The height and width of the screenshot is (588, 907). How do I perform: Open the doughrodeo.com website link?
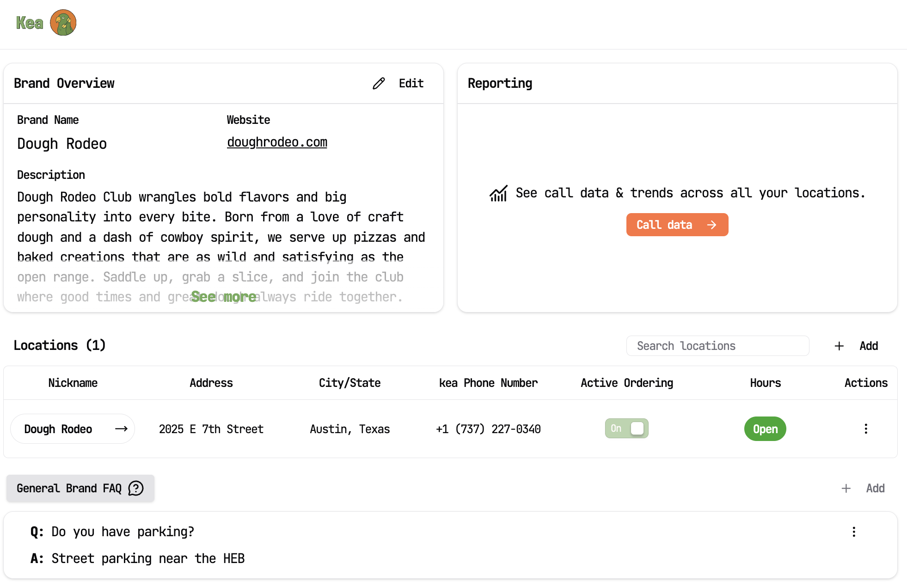tap(277, 142)
